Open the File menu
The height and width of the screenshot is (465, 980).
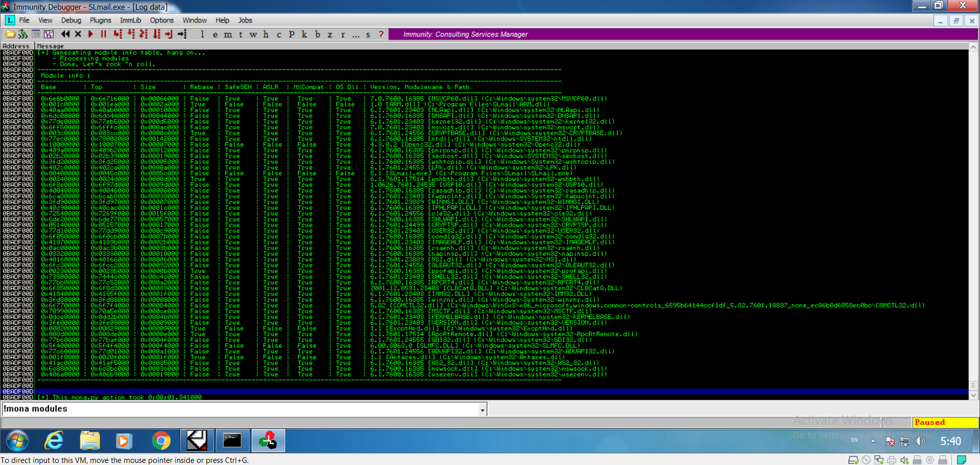pos(24,20)
